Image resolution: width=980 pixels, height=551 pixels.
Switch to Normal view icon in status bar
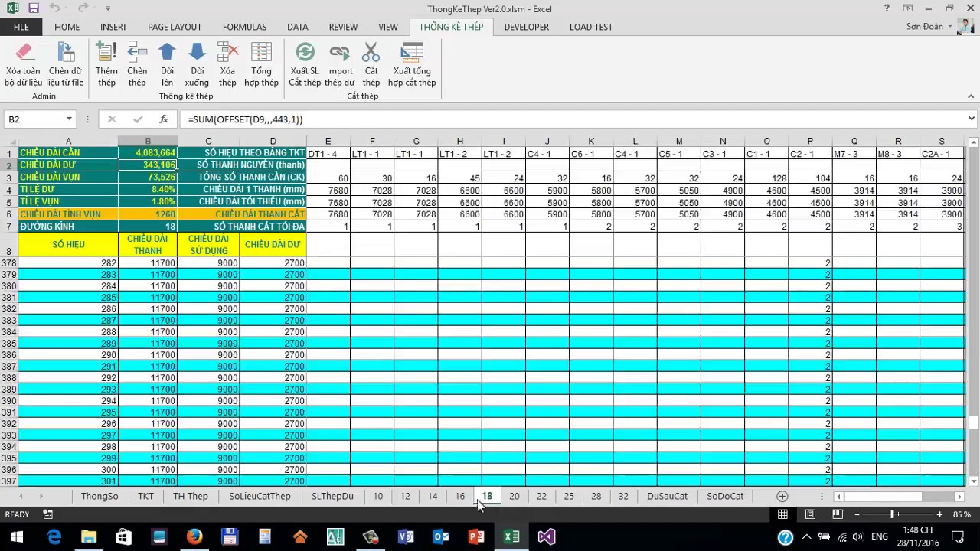(x=782, y=514)
